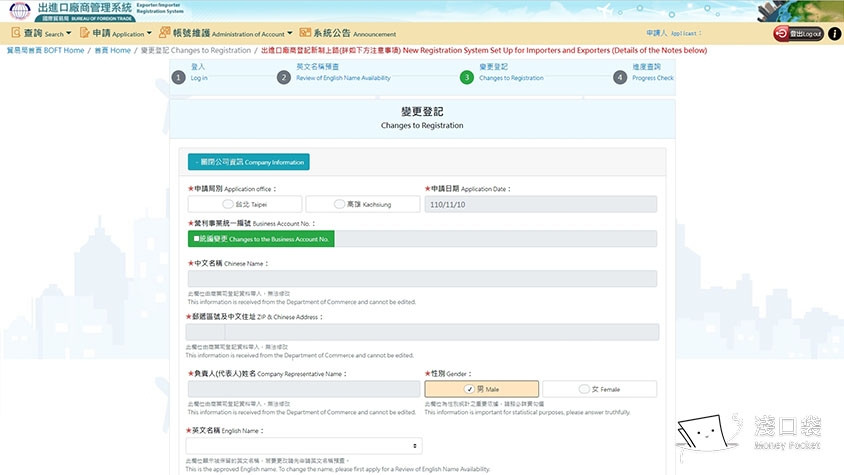
Task: Click the Application menu pencil icon
Action: point(85,33)
